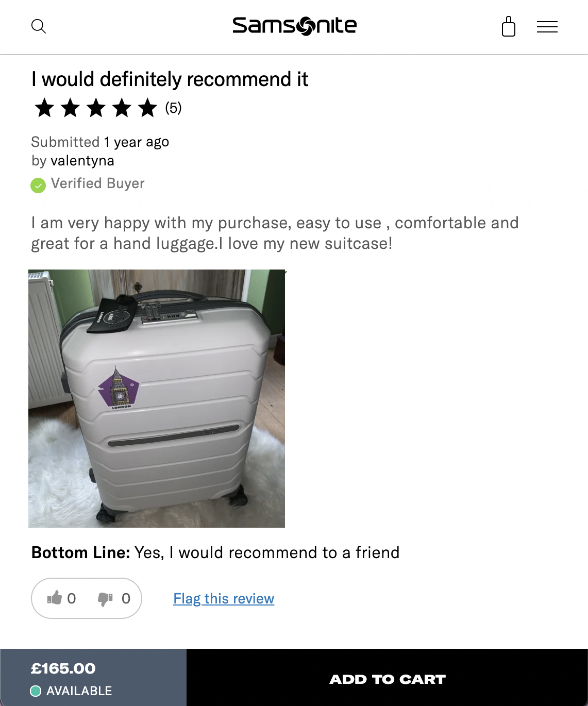
Task: Open the suitcase review photo thumbnail
Action: pyautogui.click(x=156, y=398)
